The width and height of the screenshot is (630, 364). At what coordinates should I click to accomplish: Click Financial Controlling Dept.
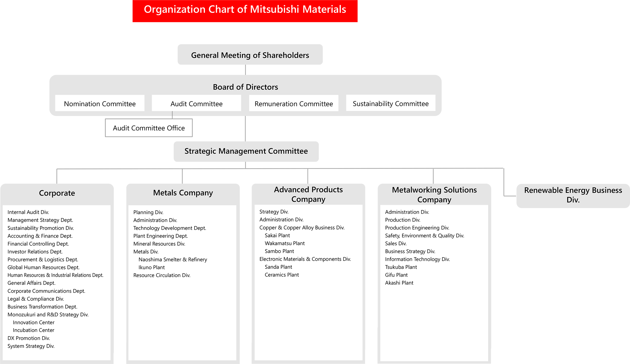pos(38,244)
